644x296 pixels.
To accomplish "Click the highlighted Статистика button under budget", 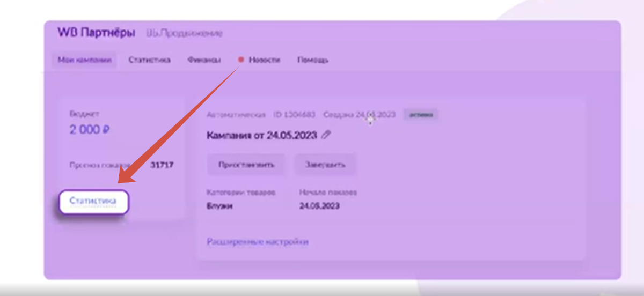I will [93, 202].
